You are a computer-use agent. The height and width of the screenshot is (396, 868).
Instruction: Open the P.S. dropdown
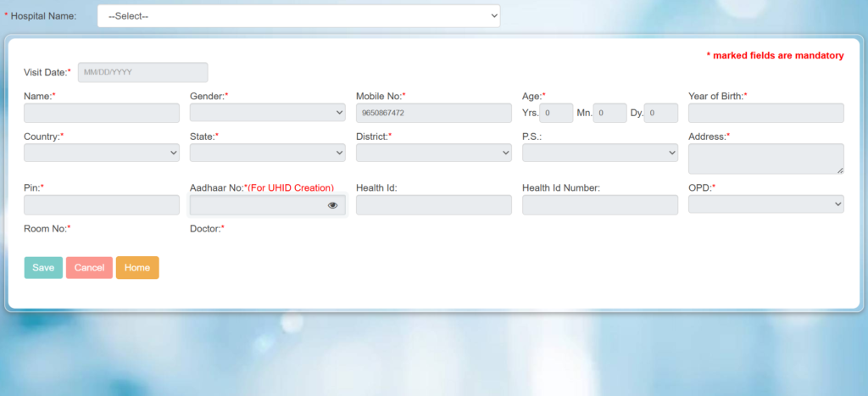(600, 153)
